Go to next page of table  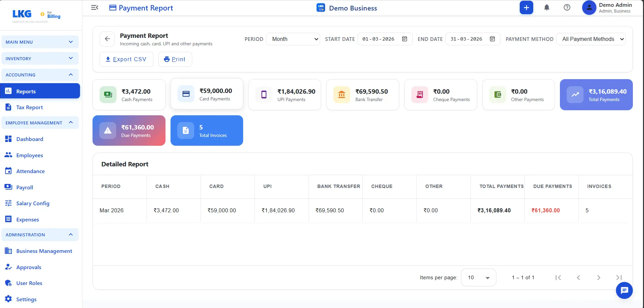(x=599, y=278)
